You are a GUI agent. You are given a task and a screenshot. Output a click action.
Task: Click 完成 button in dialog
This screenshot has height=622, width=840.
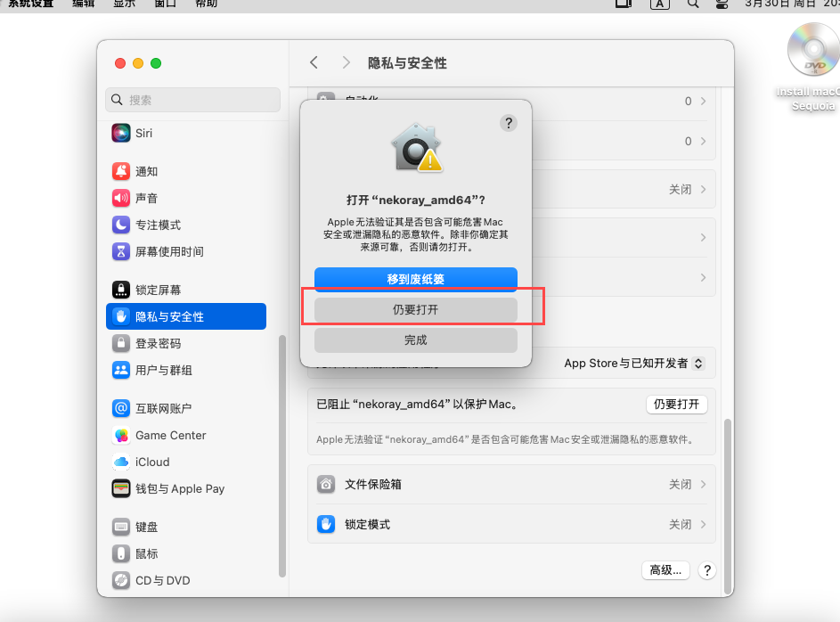[x=416, y=340]
